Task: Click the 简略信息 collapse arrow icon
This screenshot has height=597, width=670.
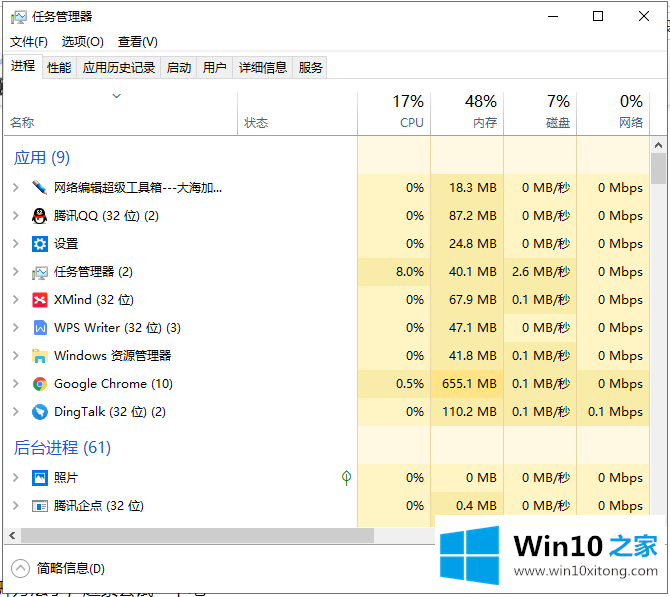Action: 20,569
